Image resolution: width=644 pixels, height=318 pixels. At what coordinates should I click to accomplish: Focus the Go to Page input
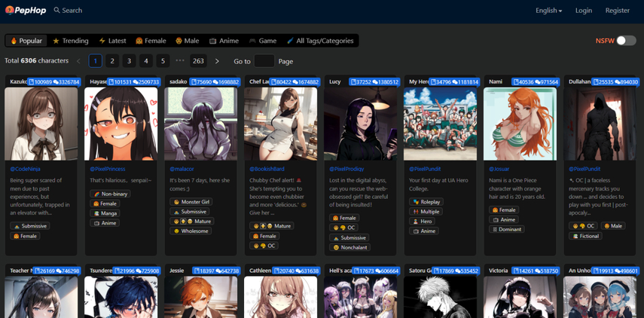click(264, 61)
